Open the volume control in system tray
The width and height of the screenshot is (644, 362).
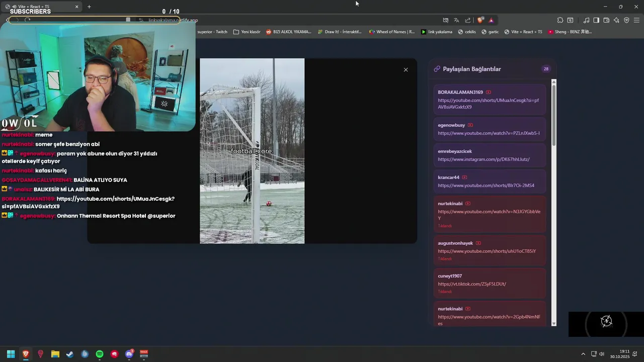[602, 354]
